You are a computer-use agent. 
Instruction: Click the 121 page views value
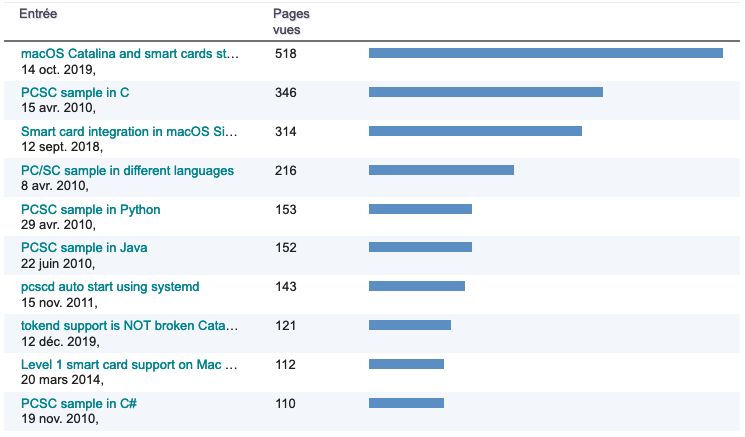[286, 326]
